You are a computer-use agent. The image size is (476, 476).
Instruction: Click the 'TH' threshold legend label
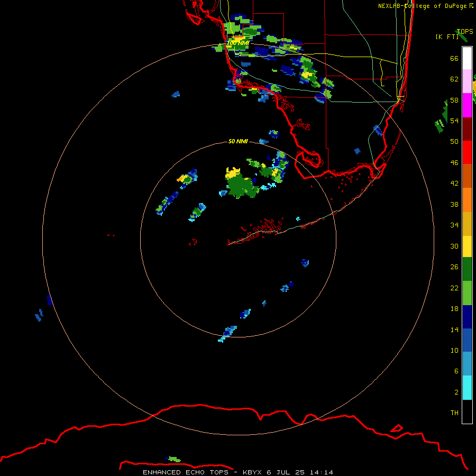[x=454, y=413]
